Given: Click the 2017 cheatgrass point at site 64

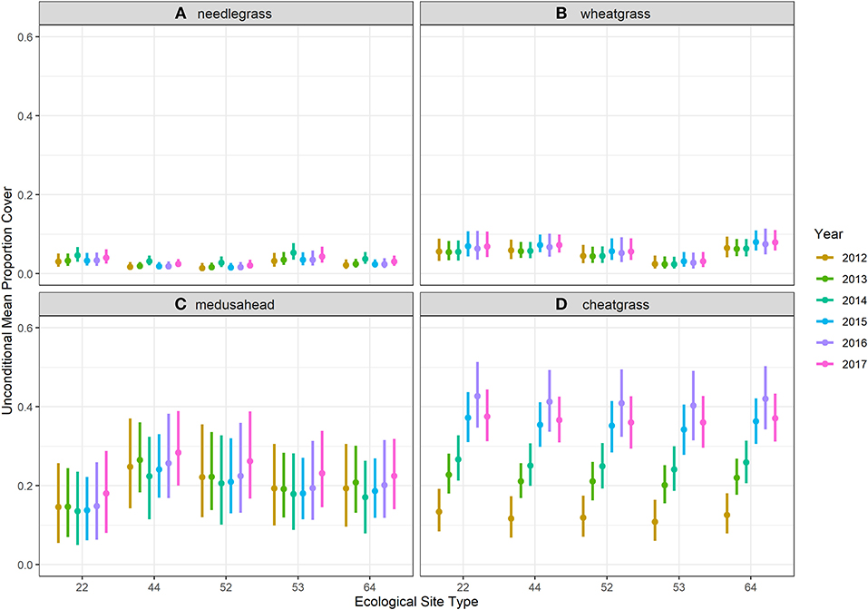Looking at the screenshot, I should pos(775,418).
